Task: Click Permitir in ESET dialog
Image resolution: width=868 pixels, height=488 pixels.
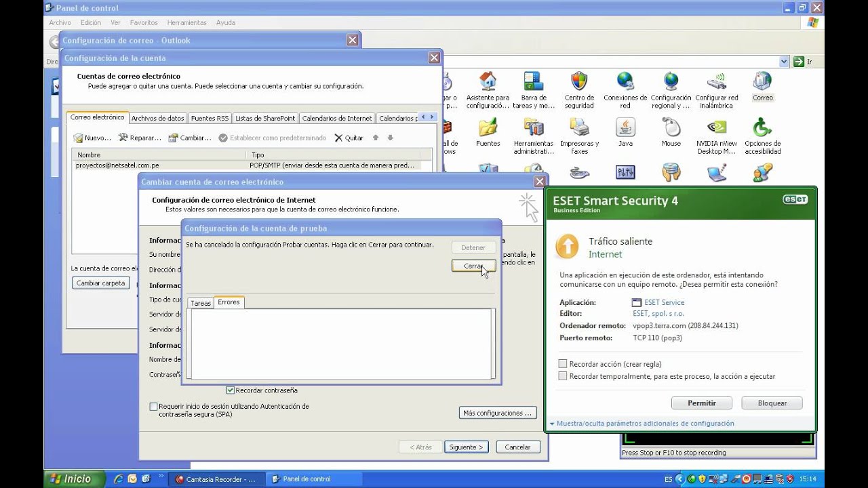Action: (x=701, y=403)
